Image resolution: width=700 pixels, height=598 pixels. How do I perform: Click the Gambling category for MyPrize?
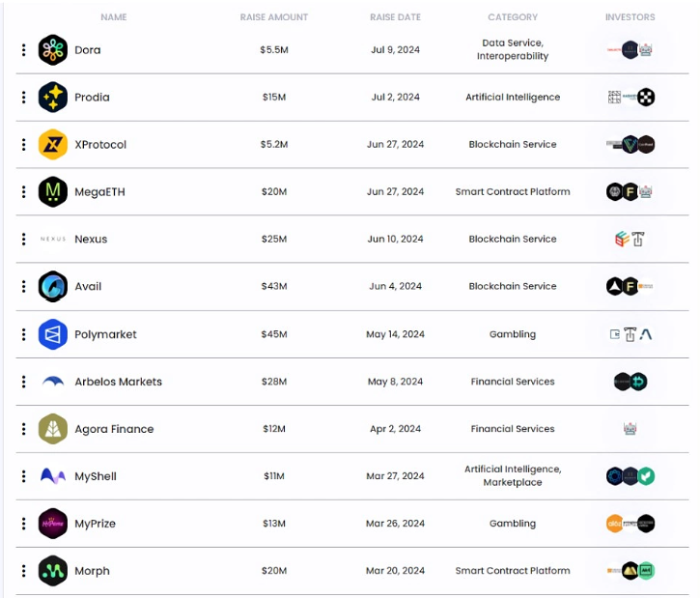point(513,524)
